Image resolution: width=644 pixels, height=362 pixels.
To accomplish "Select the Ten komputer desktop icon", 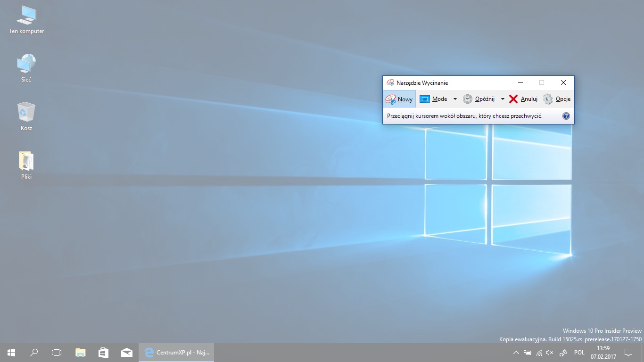I will pos(26,20).
